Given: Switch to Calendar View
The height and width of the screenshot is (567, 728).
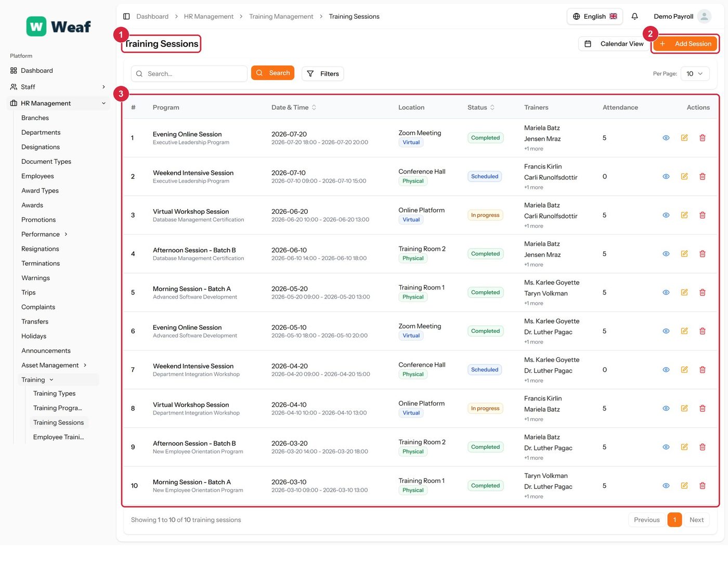Looking at the screenshot, I should click(614, 44).
